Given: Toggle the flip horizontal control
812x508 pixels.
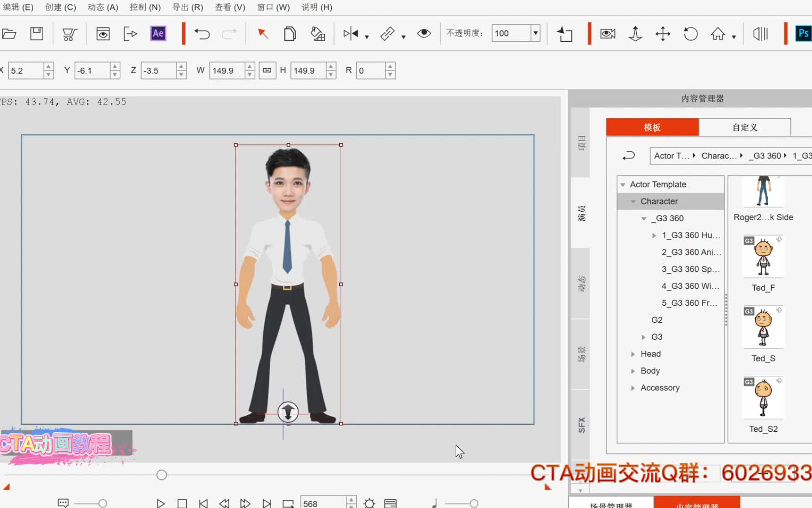Looking at the screenshot, I should [x=351, y=33].
